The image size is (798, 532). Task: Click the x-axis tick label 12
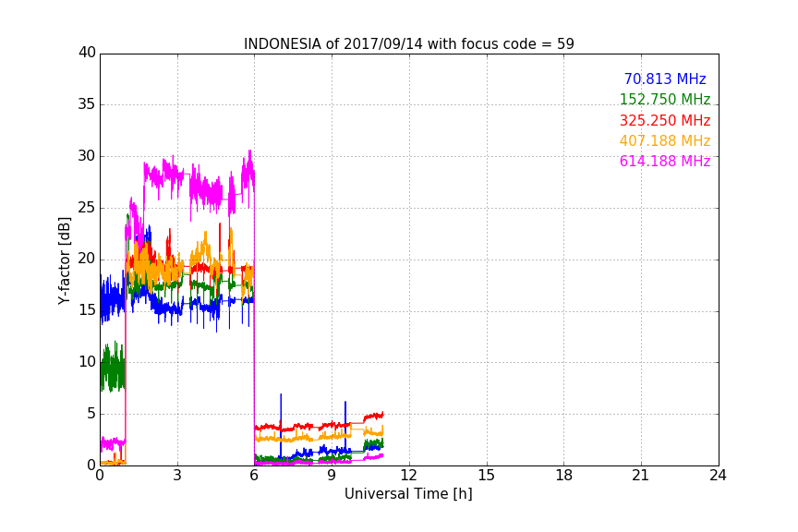pos(409,476)
